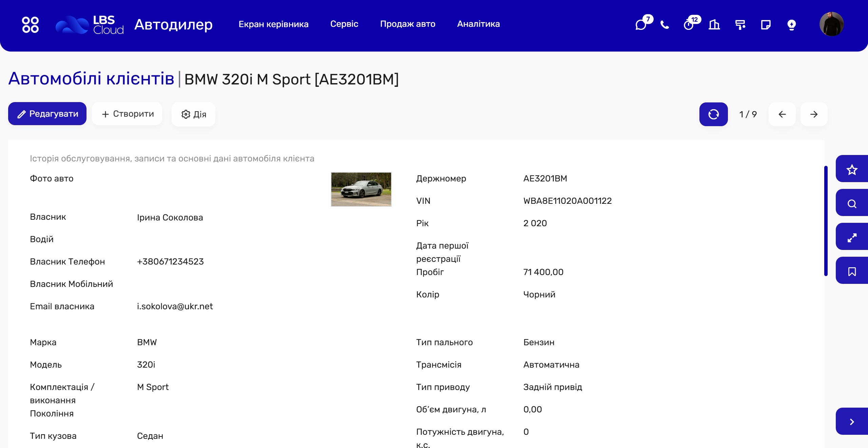The image size is (868, 448).
Task: Click the model value 320i
Action: click(146, 365)
